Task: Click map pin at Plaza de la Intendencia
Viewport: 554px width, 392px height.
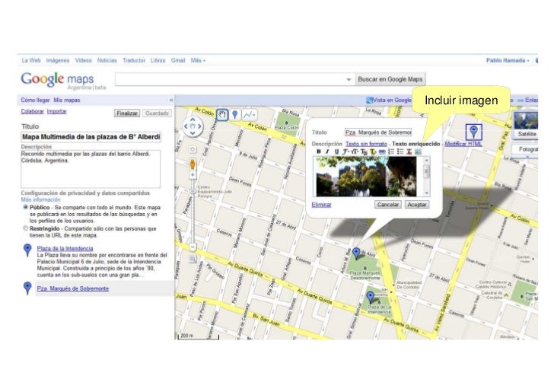Action: (370, 298)
